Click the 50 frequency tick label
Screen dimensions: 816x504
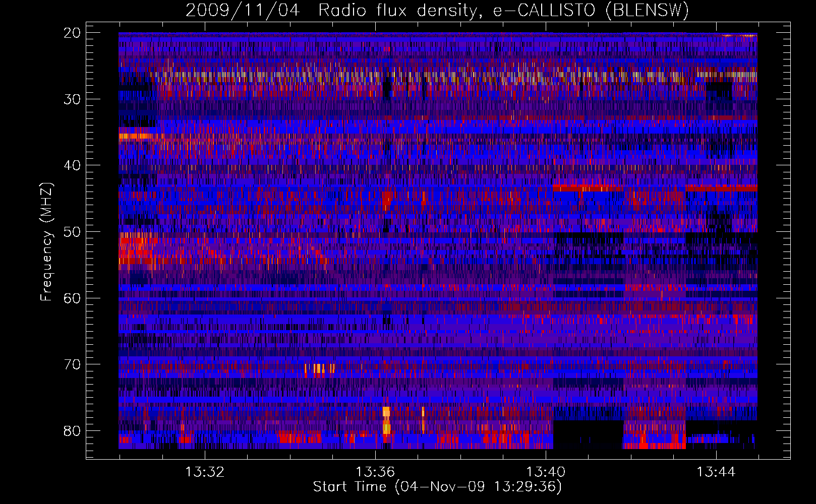(73, 232)
